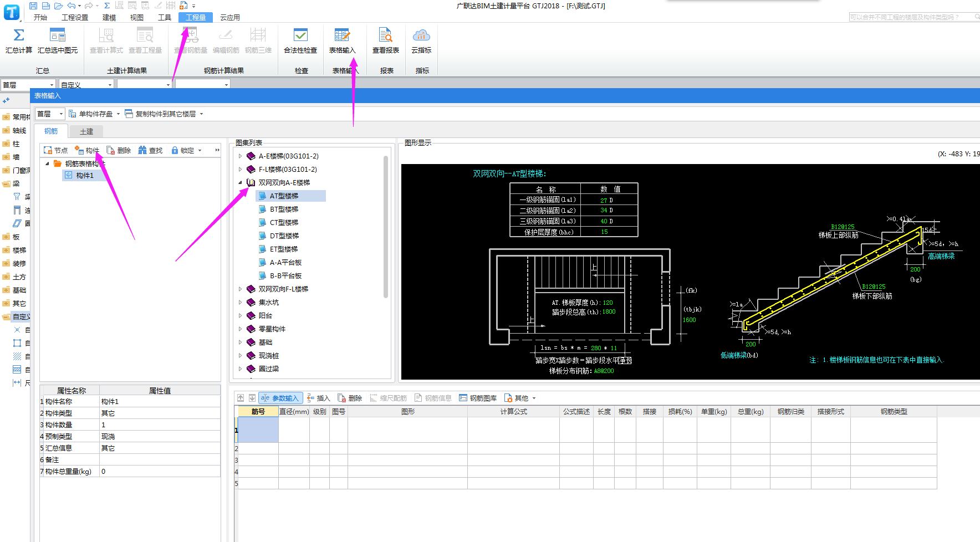Open the 云应用 ribbon tab
The image size is (980, 542).
230,18
